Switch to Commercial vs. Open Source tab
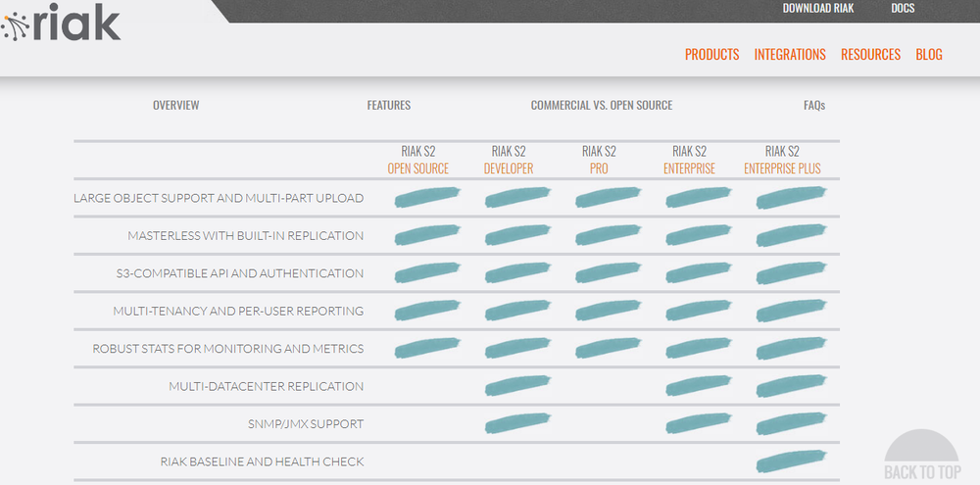This screenshot has height=485, width=980. pyautogui.click(x=602, y=105)
